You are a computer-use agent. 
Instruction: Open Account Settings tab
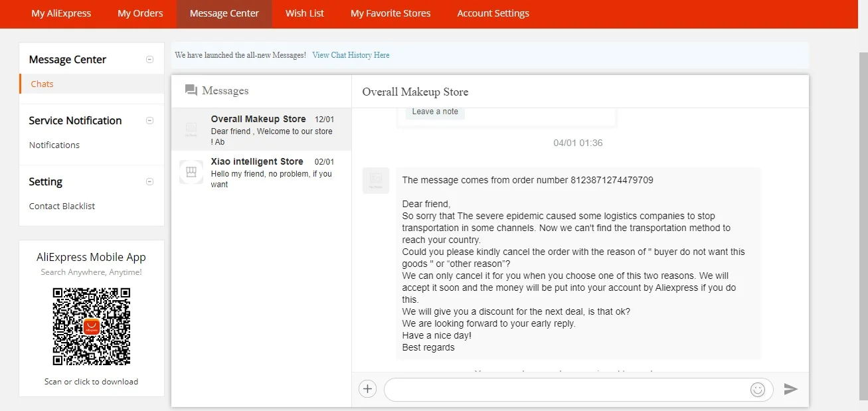(493, 13)
